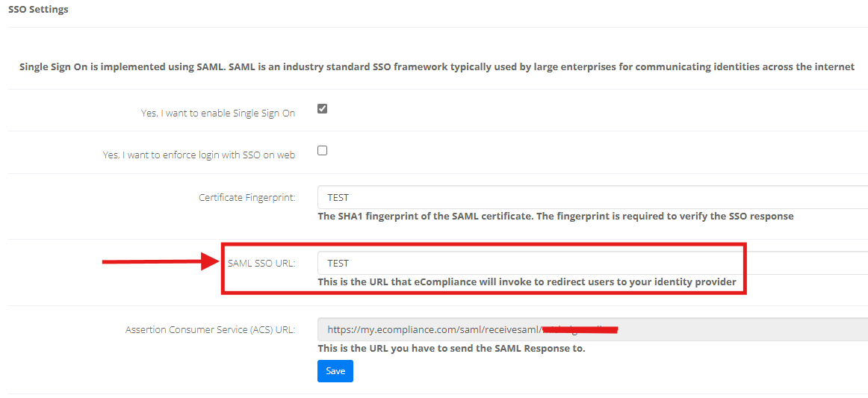
Task: Focus the Certificate Fingerprint input field
Action: click(592, 197)
